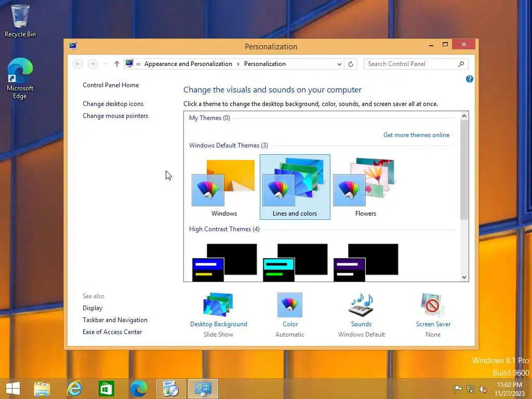This screenshot has height=399, width=532.
Task: Open Control Panel Home link
Action: [111, 85]
